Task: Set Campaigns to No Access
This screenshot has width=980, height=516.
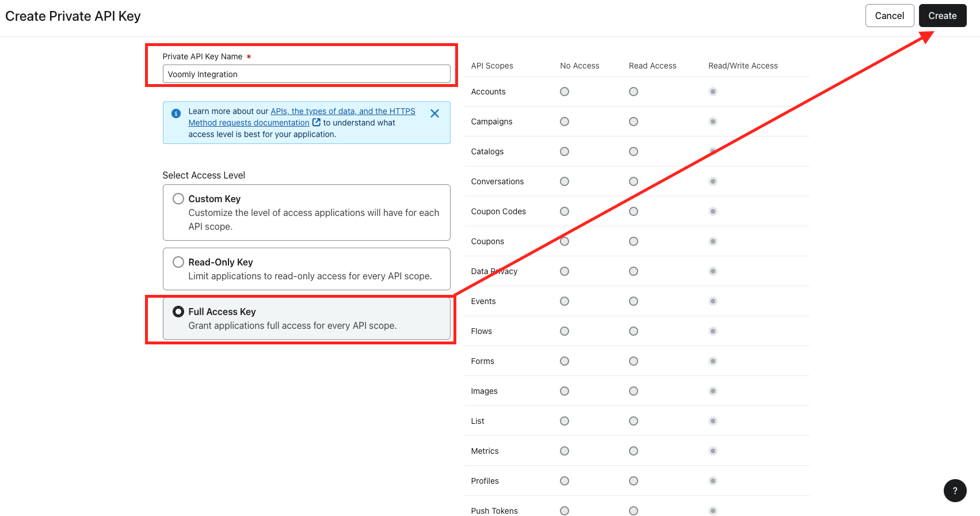Action: tap(565, 122)
